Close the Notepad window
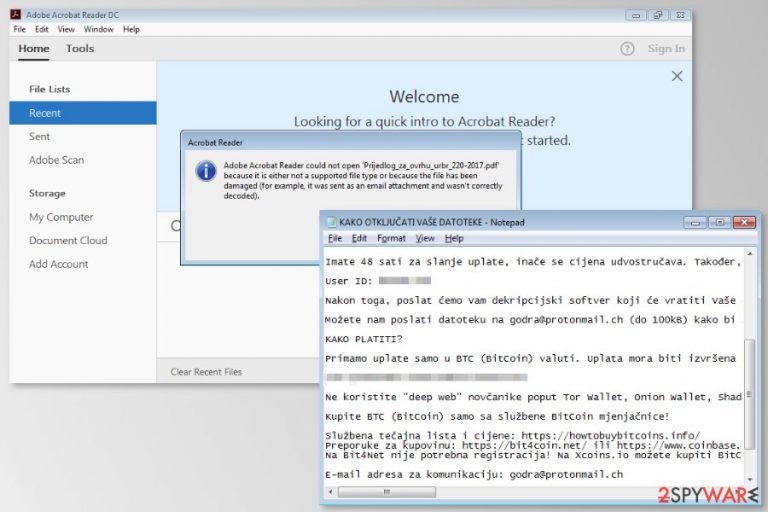Image resolution: width=768 pixels, height=512 pixels. pyautogui.click(x=744, y=222)
